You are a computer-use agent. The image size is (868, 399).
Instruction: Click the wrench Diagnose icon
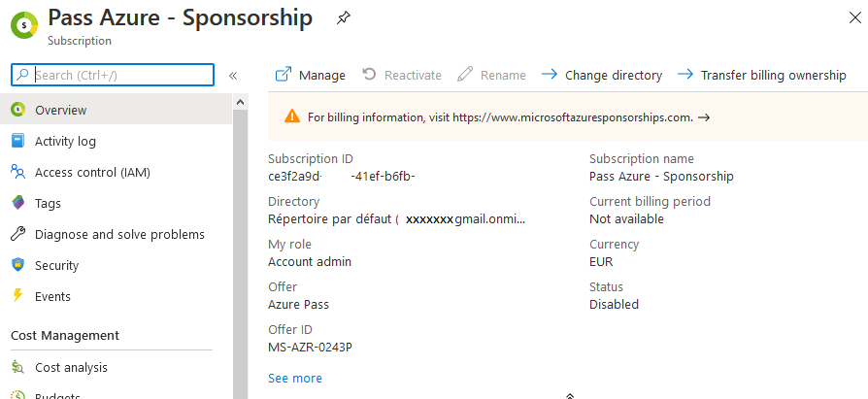[x=17, y=234]
